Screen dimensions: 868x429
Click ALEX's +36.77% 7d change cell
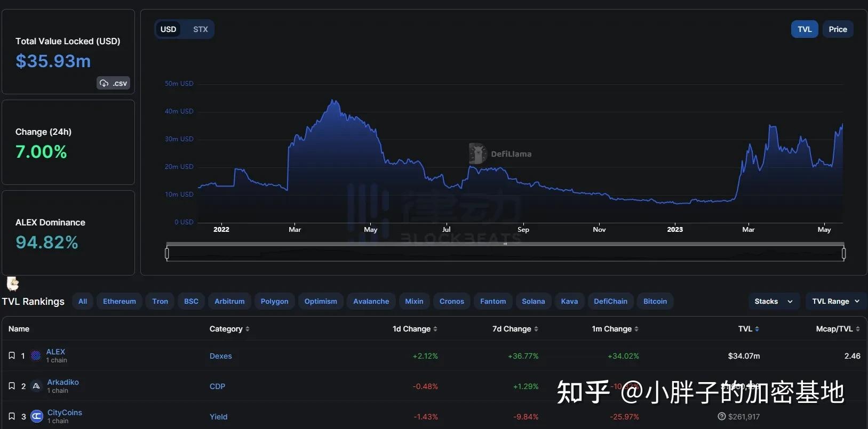pyautogui.click(x=523, y=356)
